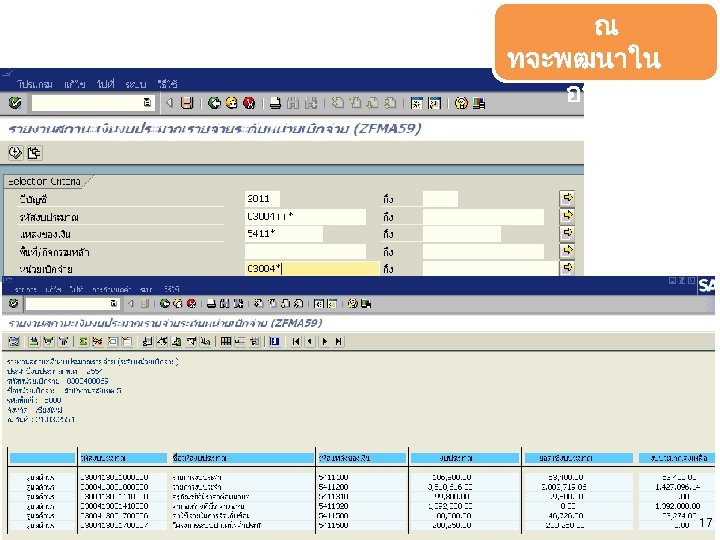Click the fiscal year field containing 2011
This screenshot has width=720, height=540.
click(x=262, y=199)
